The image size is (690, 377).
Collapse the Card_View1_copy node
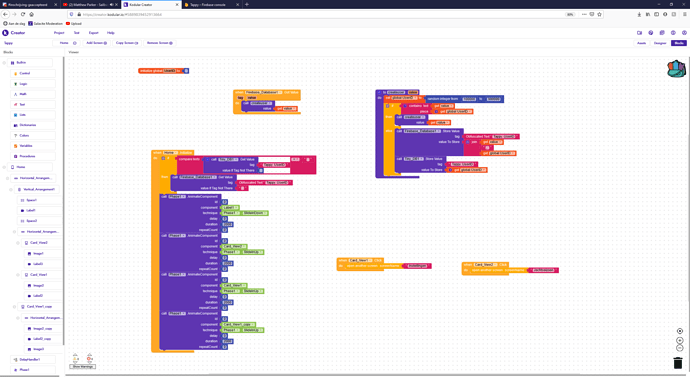(15, 307)
